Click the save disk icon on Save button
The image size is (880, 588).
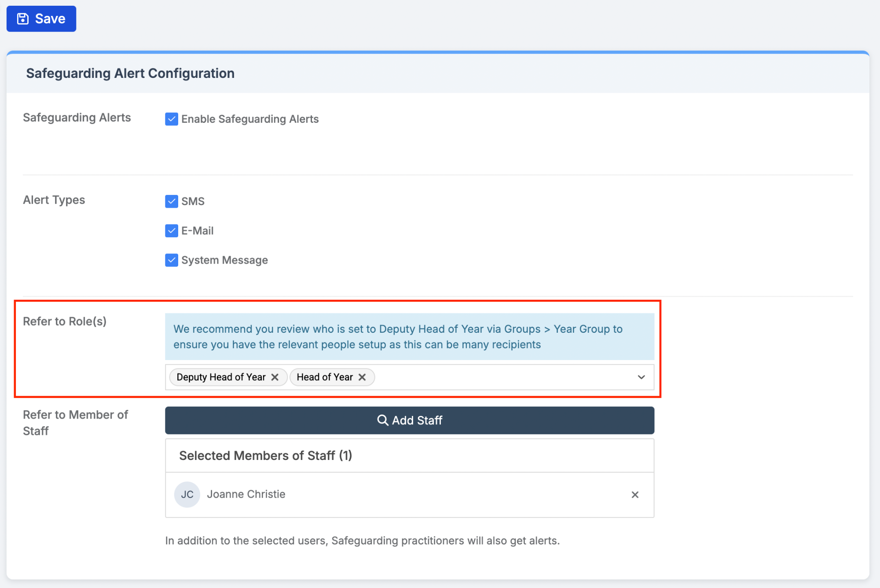click(x=22, y=18)
